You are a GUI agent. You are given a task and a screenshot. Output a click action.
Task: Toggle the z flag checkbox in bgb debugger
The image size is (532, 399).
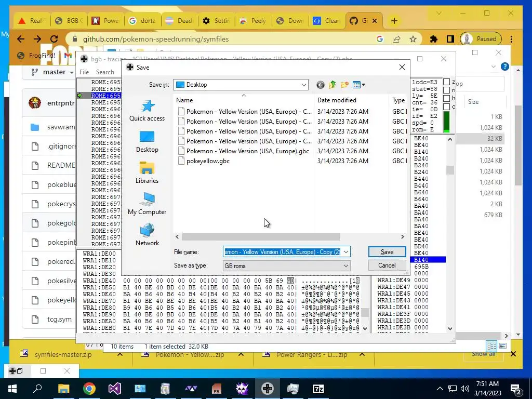[x=446, y=82]
